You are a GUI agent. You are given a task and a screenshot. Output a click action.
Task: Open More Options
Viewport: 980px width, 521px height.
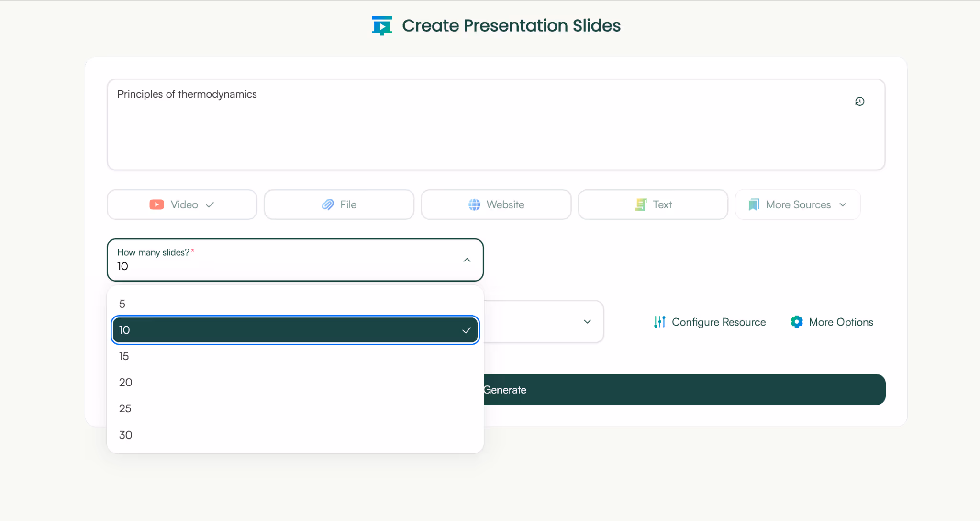pos(841,322)
